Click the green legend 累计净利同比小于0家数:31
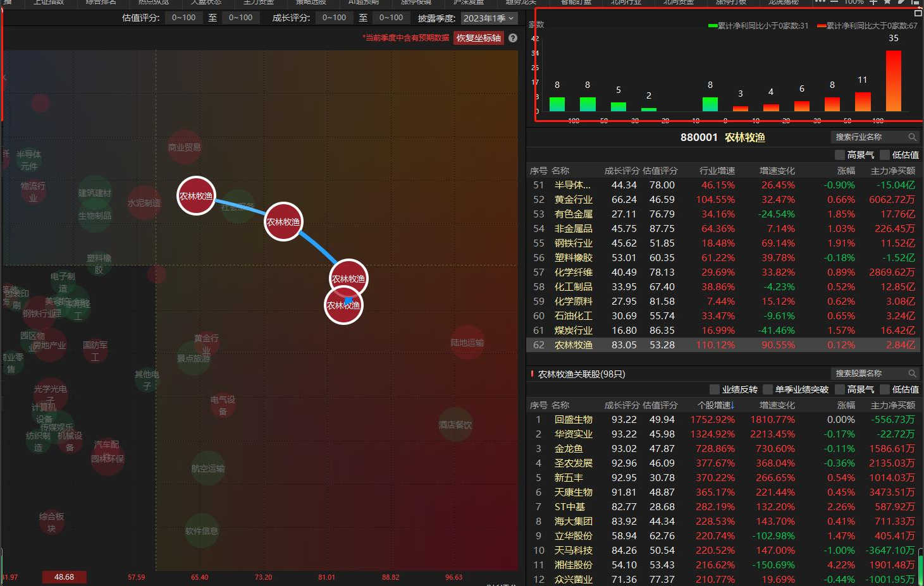The height and width of the screenshot is (586, 924). tap(758, 26)
